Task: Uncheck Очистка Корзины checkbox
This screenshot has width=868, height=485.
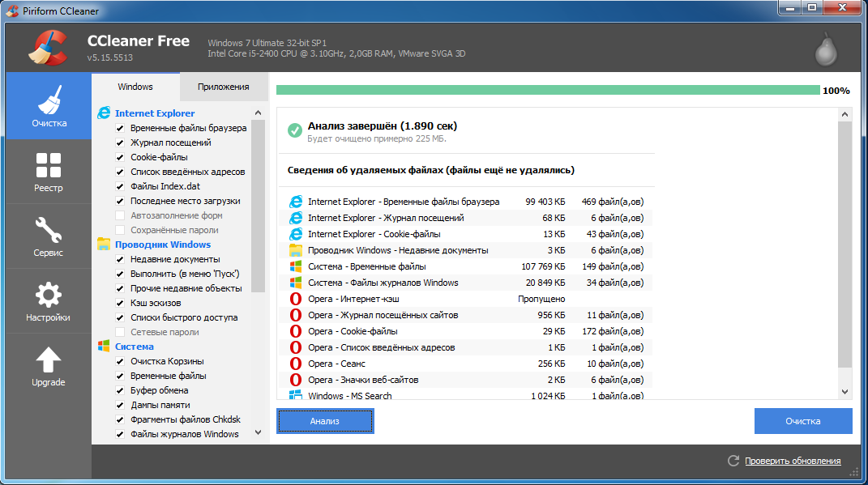Action: click(120, 361)
